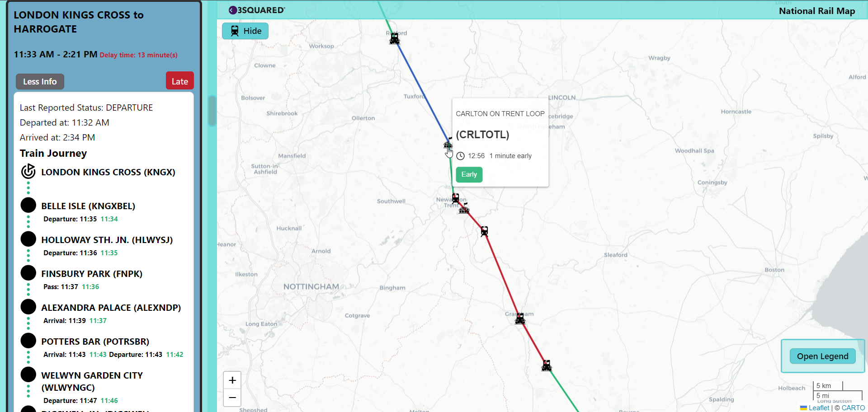Click the train icon at Newark on Trent
The image size is (868, 412).
(456, 198)
